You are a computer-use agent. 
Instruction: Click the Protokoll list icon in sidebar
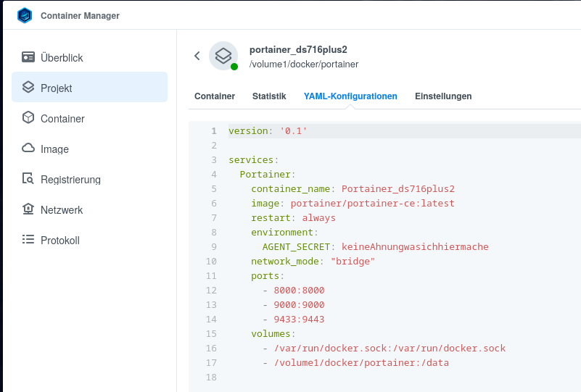click(28, 240)
